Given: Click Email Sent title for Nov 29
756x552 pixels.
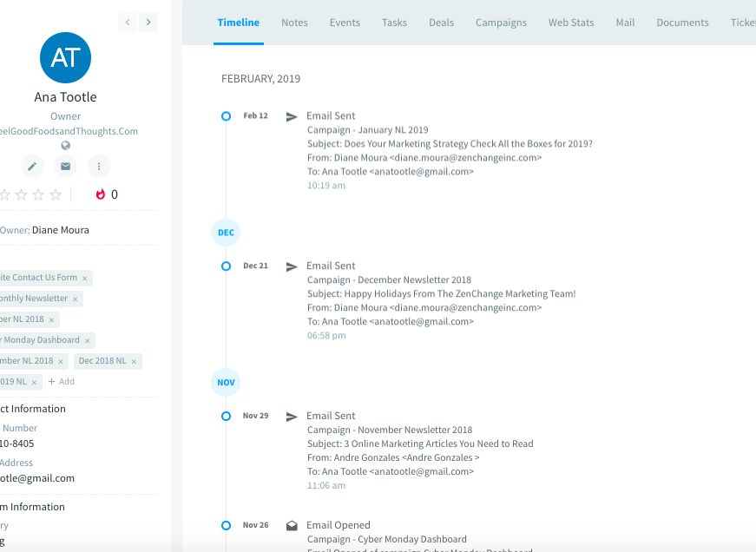Looking at the screenshot, I should point(331,416).
